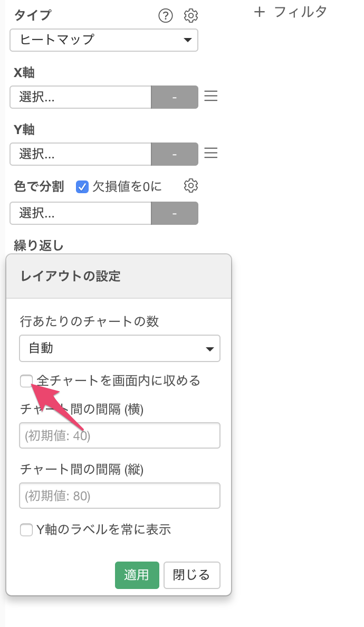The image size is (364, 627).
Task: Open the help icon next to タイプ
Action: (166, 16)
